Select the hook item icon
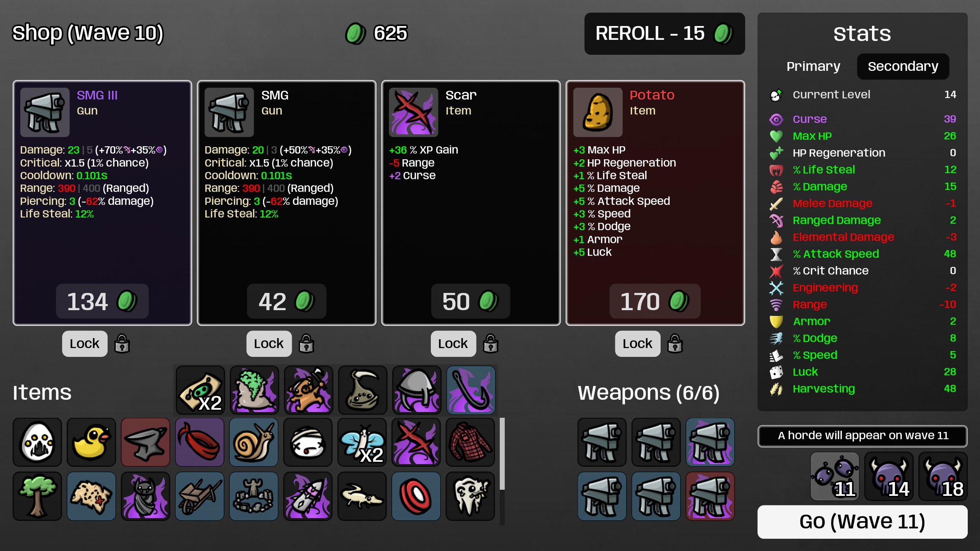 471,390
